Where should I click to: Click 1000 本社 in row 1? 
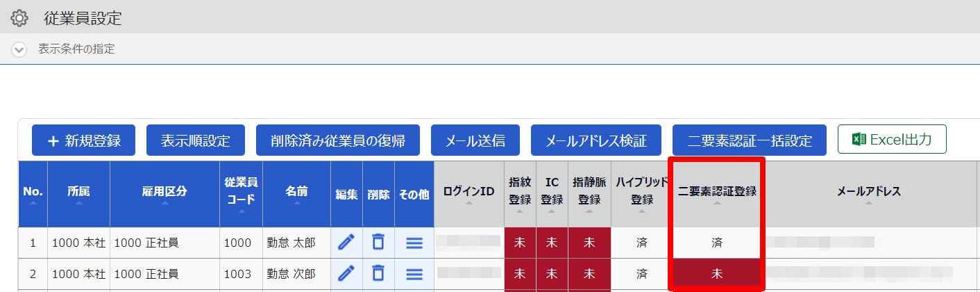pyautogui.click(x=78, y=243)
